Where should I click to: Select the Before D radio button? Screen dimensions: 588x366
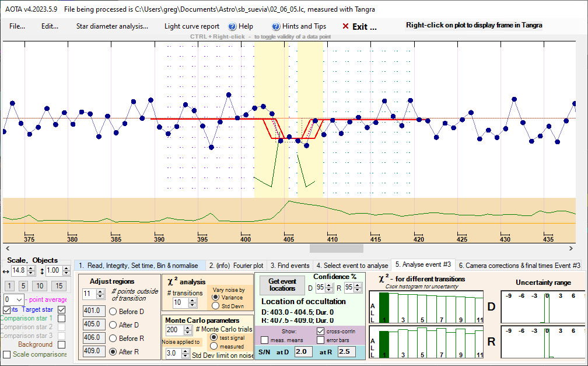(113, 311)
